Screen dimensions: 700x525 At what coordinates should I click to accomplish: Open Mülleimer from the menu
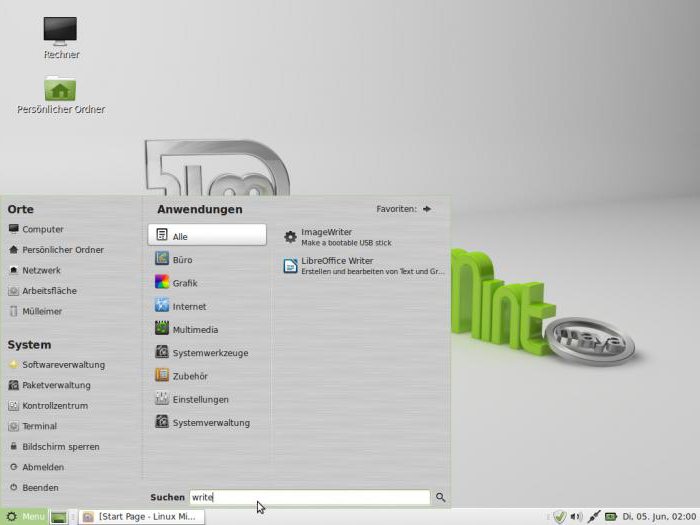(x=35, y=311)
